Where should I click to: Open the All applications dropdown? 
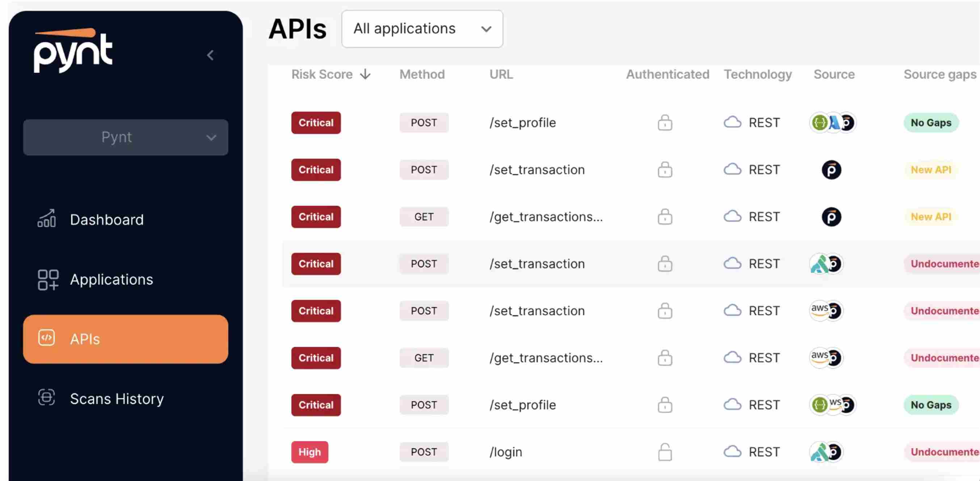pyautogui.click(x=421, y=29)
